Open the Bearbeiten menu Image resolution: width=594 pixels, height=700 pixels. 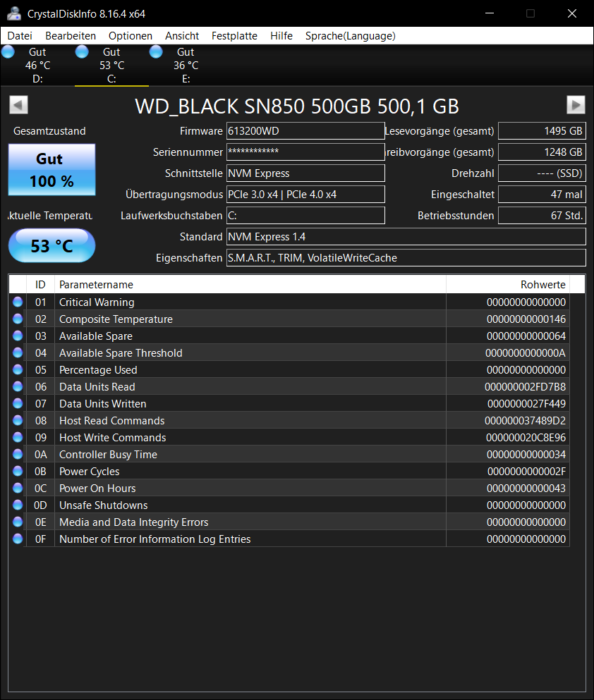(x=71, y=36)
